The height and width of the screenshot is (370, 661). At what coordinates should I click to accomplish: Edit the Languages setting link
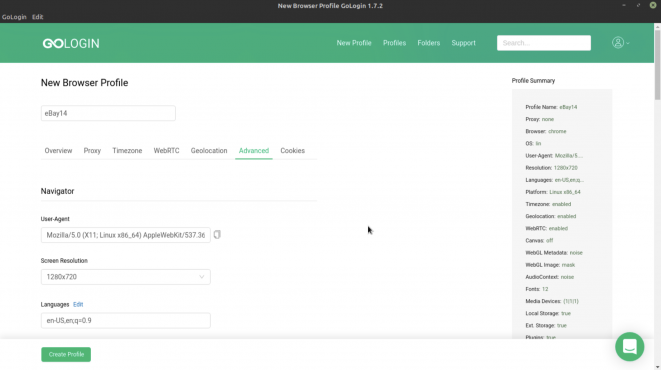[78, 304]
